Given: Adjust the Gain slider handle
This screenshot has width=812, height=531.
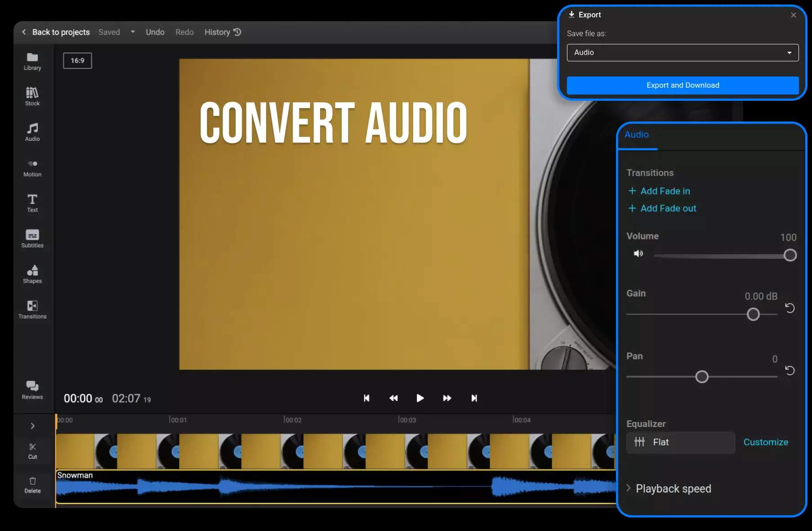Looking at the screenshot, I should pyautogui.click(x=753, y=314).
